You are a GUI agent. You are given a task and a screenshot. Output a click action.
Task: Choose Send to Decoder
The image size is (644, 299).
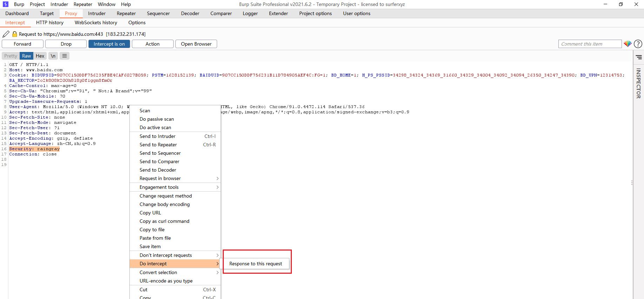175,170
